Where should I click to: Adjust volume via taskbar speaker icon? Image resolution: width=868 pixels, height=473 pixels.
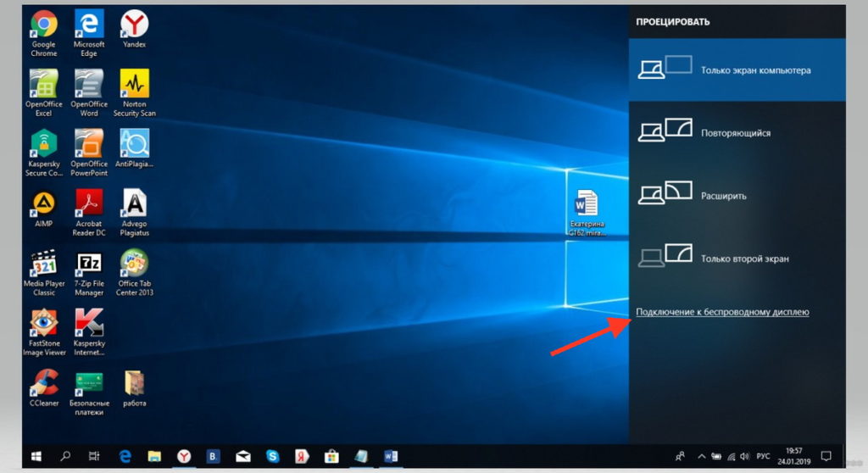[x=743, y=456]
